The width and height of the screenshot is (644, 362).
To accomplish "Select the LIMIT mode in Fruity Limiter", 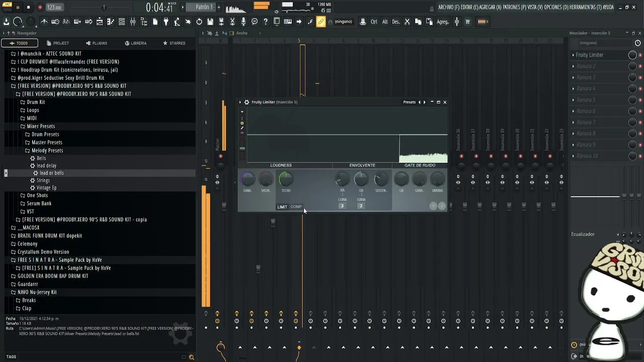I will (282, 207).
